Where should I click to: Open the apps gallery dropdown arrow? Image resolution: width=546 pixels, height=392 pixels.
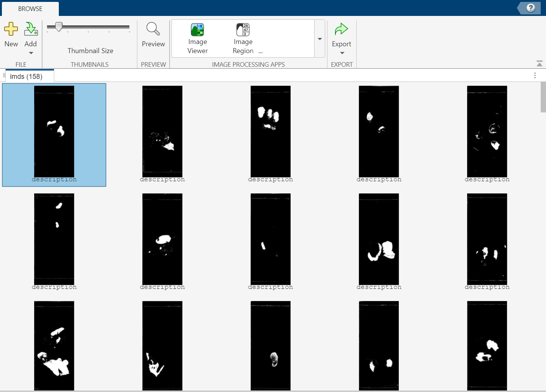coord(319,38)
